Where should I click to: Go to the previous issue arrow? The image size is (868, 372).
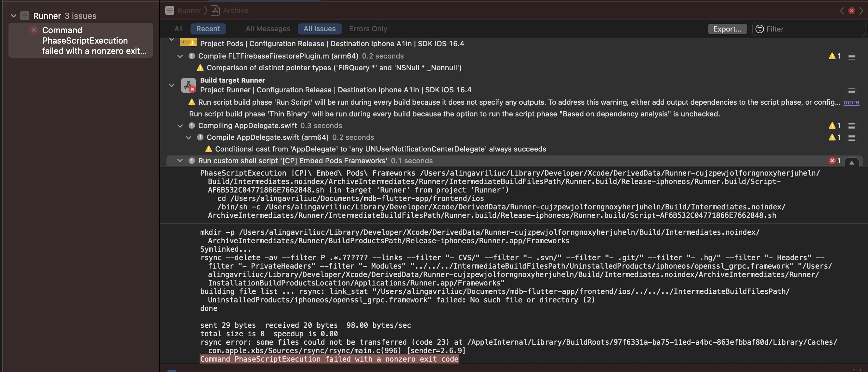point(842,11)
